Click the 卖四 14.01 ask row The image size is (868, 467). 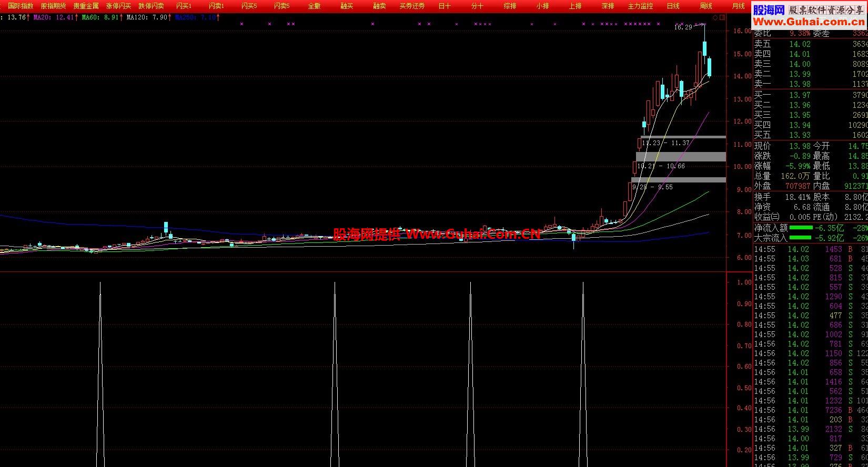810,54
